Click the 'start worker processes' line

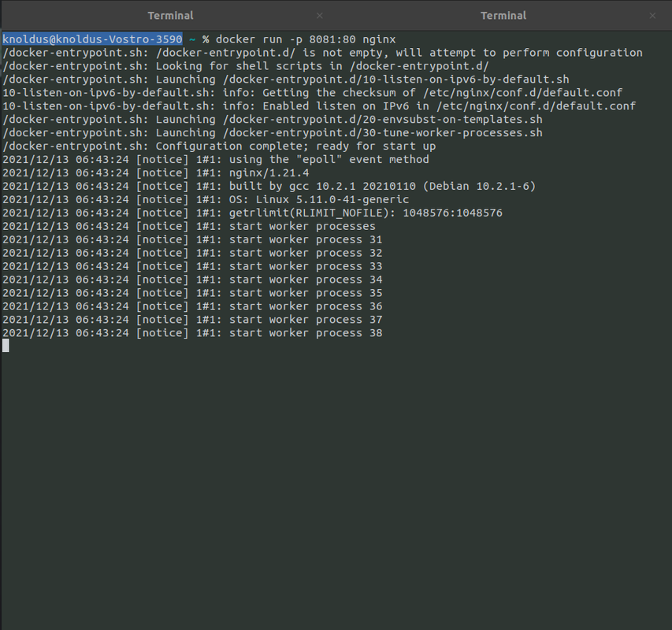(189, 226)
